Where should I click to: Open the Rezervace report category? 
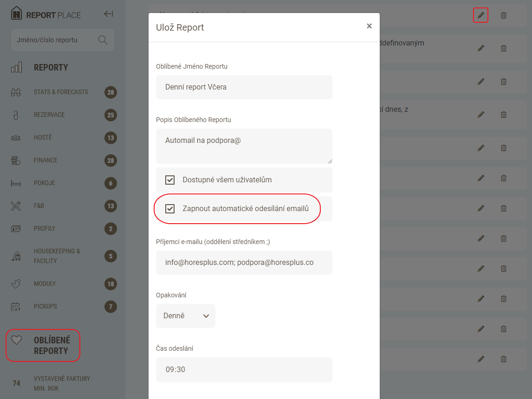click(49, 115)
